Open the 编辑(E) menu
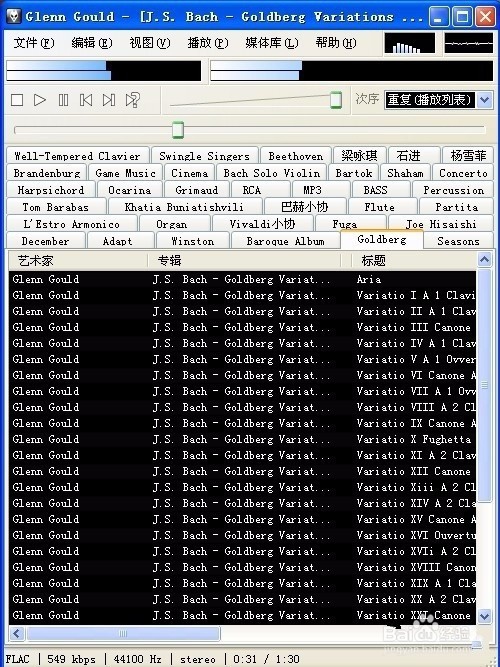The image size is (500, 667). pyautogui.click(x=92, y=43)
